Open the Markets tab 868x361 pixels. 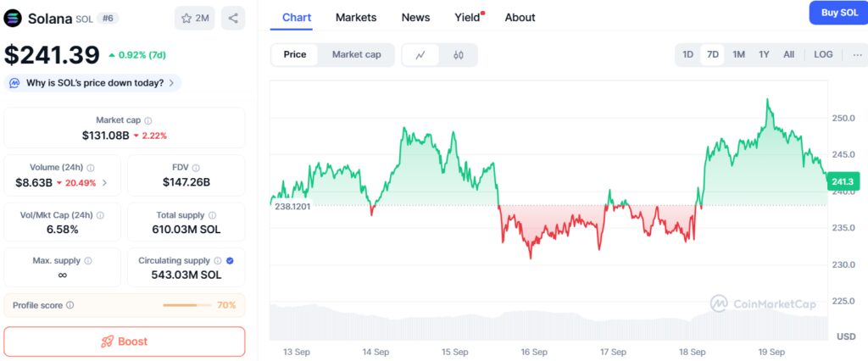[x=356, y=17]
